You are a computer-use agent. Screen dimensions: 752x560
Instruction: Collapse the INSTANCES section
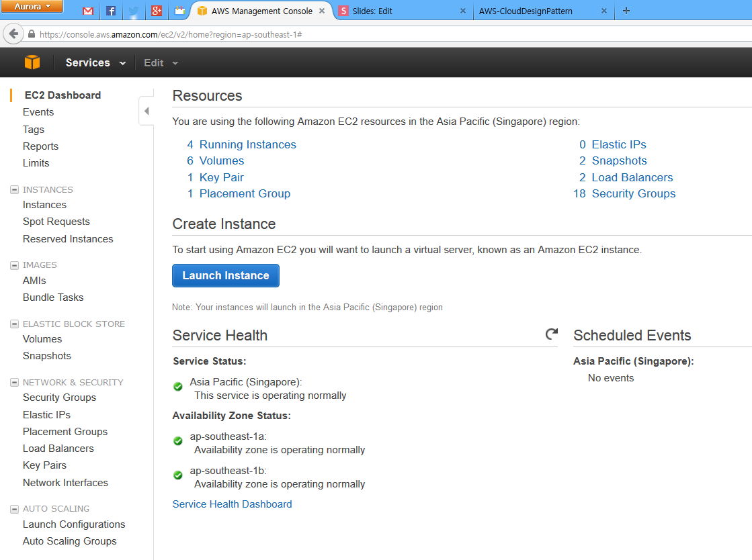point(14,190)
